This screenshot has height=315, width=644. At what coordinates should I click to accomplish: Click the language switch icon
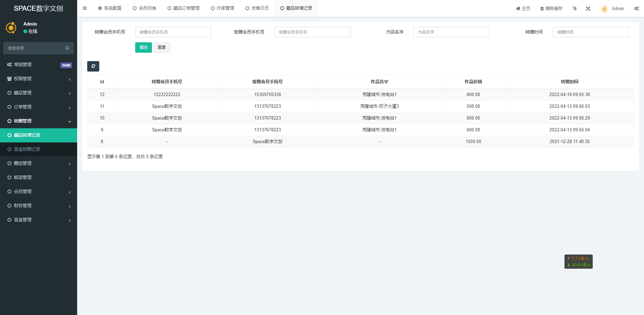(574, 8)
